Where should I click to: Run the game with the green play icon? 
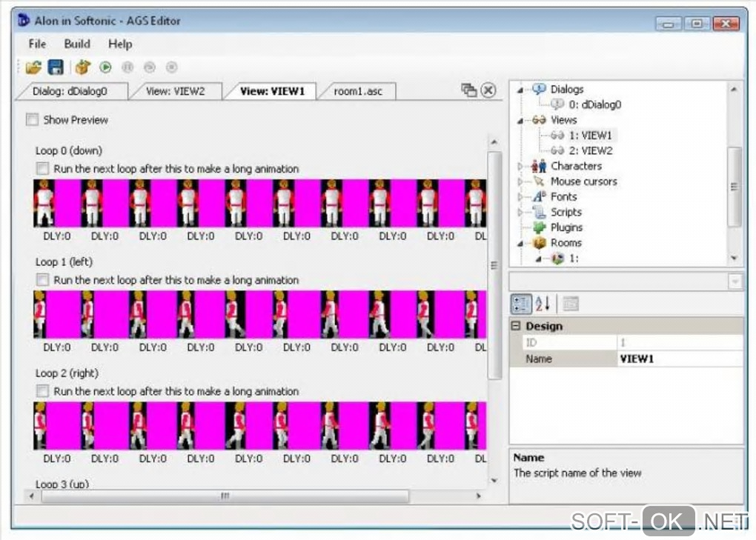click(x=105, y=67)
